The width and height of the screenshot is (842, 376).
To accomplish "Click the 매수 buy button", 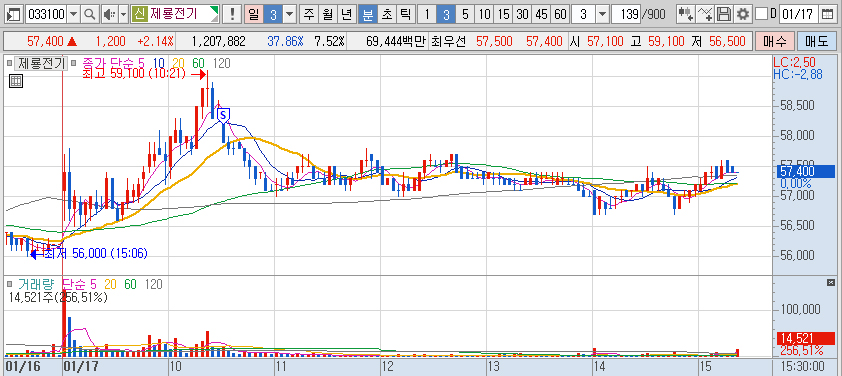I will point(774,41).
